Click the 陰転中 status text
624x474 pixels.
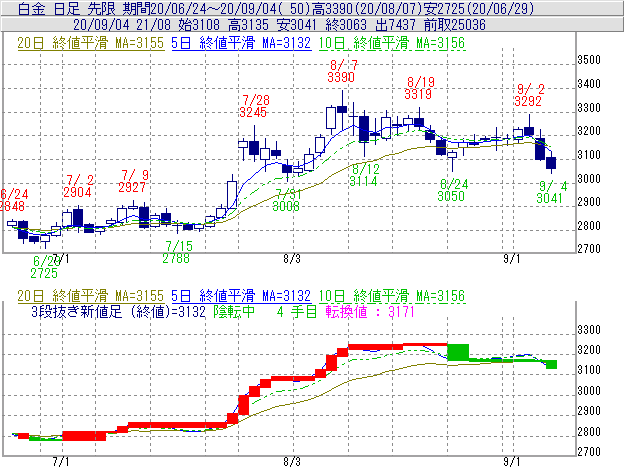pyautogui.click(x=234, y=312)
